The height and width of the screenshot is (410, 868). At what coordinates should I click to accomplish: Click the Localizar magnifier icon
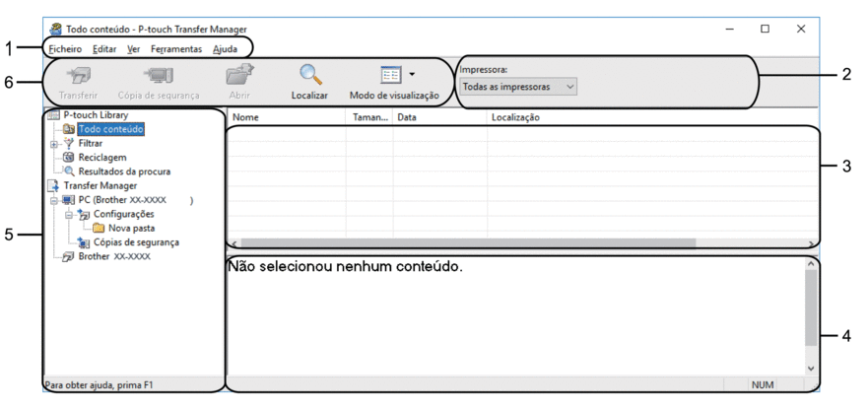pos(309,74)
